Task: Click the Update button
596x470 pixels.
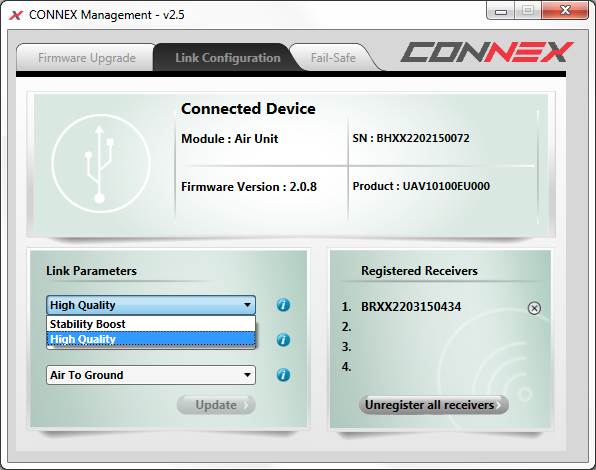Action: click(x=216, y=405)
